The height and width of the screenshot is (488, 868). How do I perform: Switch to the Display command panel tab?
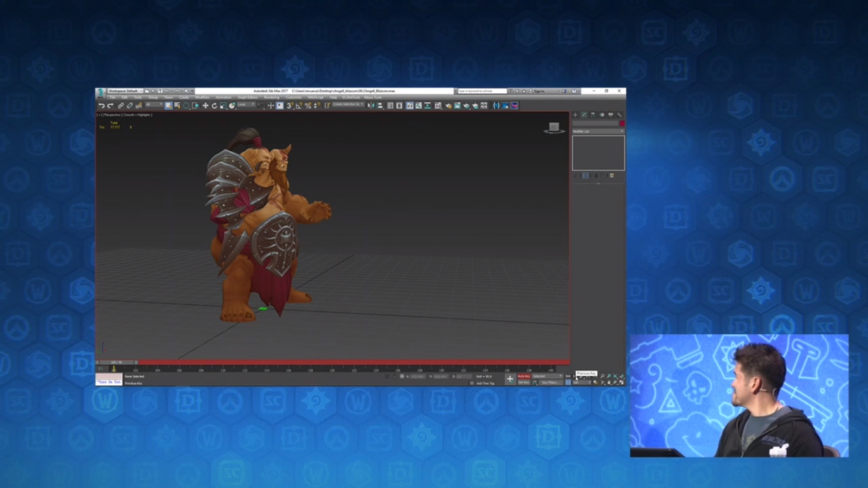coord(611,114)
